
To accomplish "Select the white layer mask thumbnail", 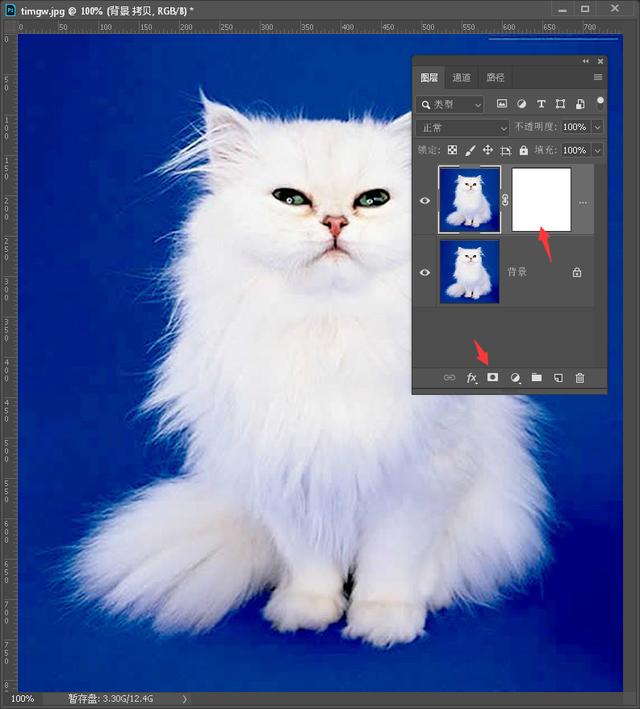I will [541, 199].
